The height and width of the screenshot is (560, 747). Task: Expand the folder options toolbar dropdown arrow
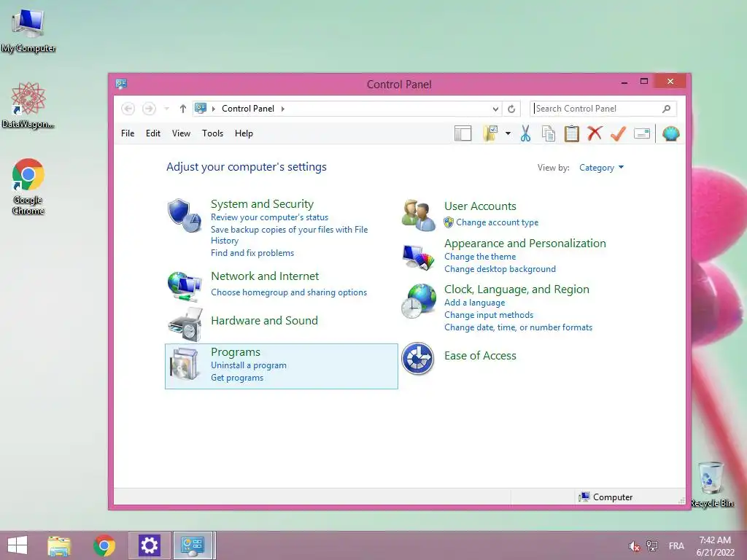[508, 134]
